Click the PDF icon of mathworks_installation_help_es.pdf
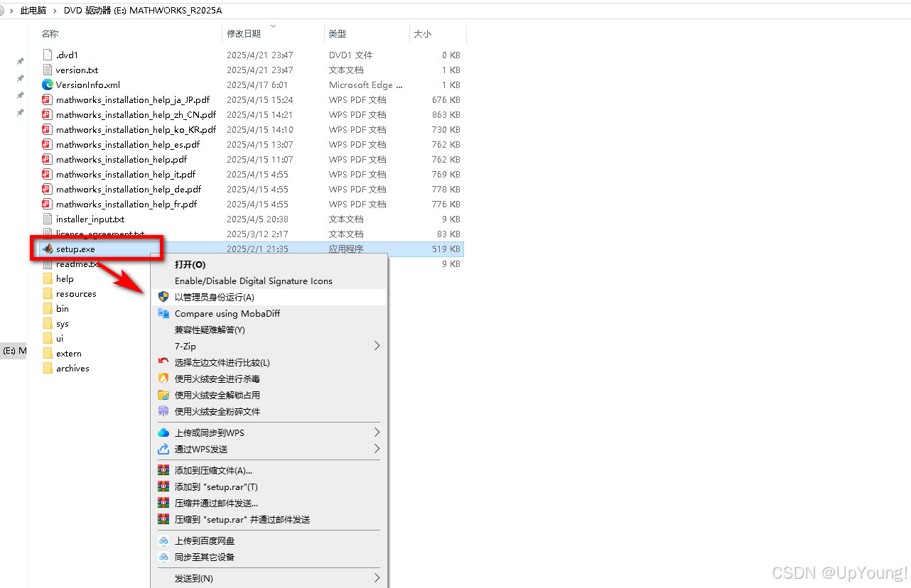Screen dimensions: 911x588 [x=48, y=144]
